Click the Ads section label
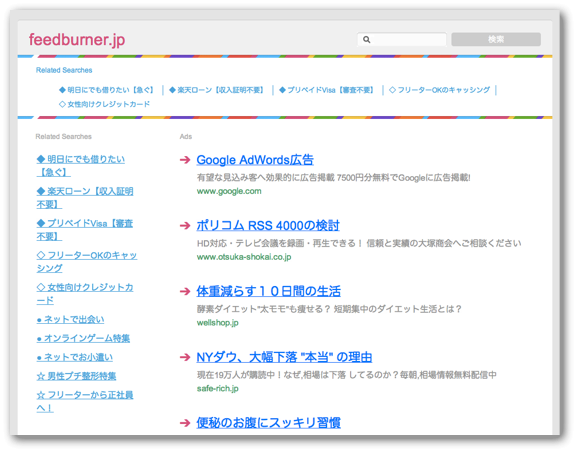 186,137
